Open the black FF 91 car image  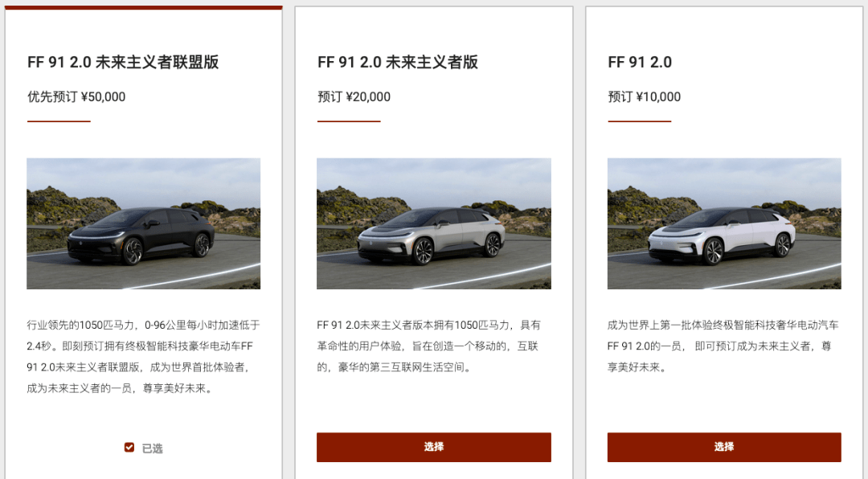coord(143,223)
